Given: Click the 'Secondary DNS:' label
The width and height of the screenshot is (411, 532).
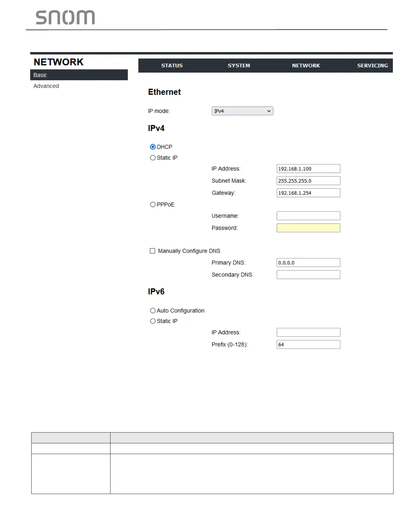Looking at the screenshot, I should [232, 275].
